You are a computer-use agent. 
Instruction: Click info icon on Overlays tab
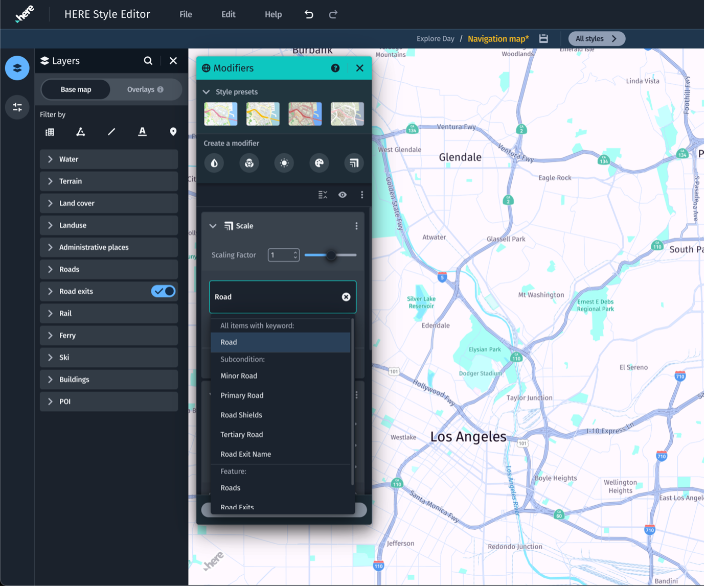[161, 90]
